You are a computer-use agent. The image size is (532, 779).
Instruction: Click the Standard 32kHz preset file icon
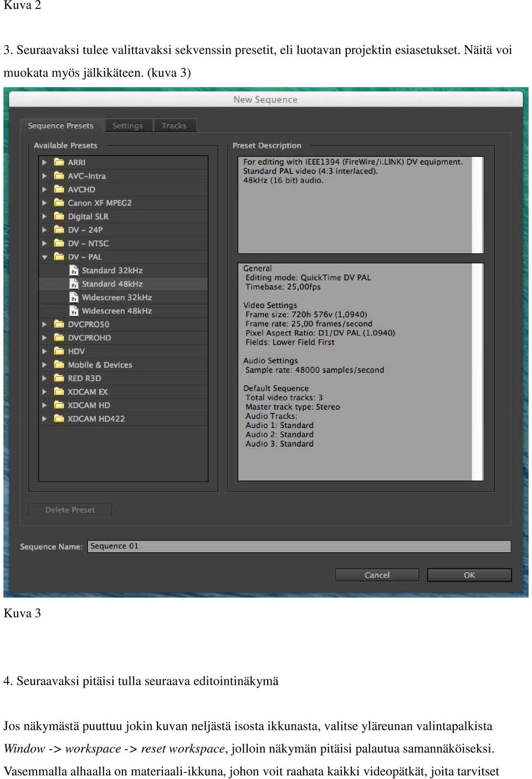click(74, 270)
